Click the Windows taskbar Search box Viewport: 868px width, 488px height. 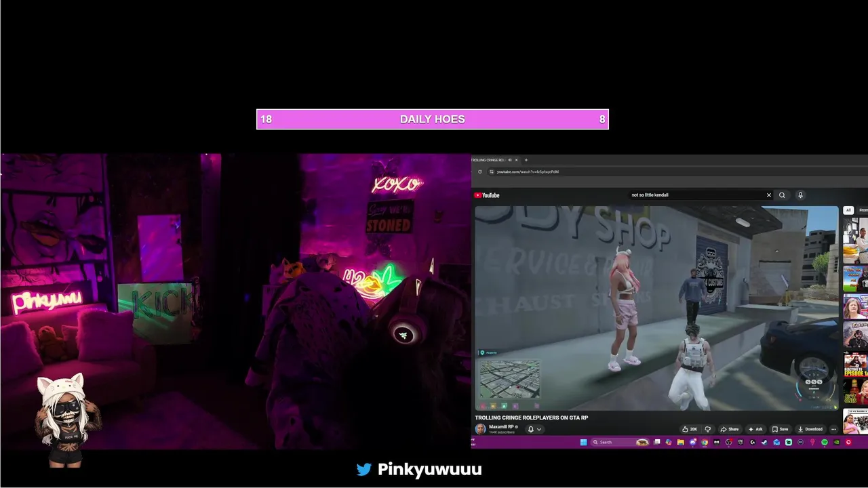point(620,442)
